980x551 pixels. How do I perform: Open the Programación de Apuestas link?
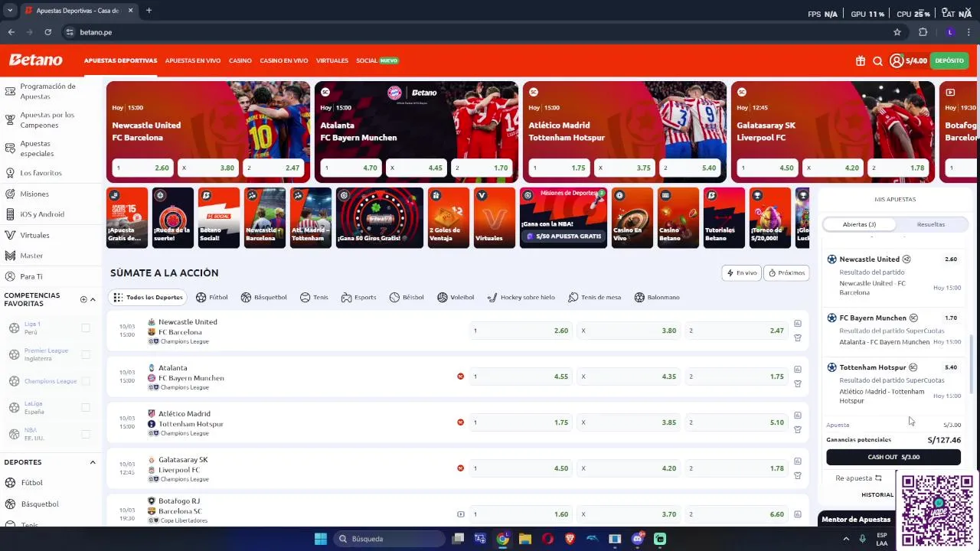point(47,91)
